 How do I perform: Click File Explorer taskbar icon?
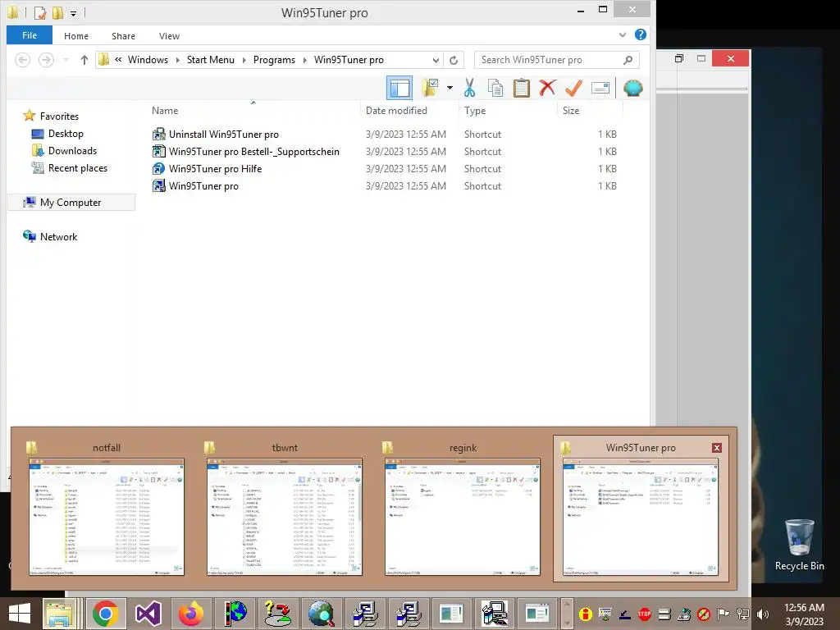[x=60, y=614]
